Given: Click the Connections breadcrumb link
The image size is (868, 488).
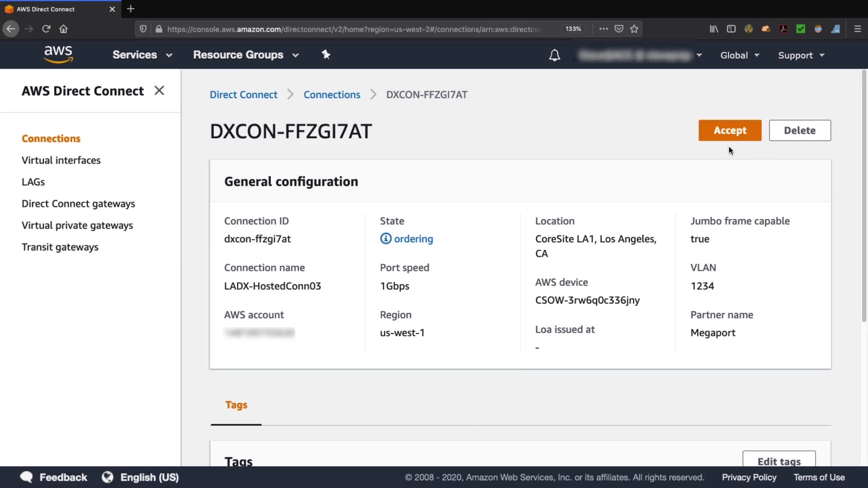Looking at the screenshot, I should [331, 95].
